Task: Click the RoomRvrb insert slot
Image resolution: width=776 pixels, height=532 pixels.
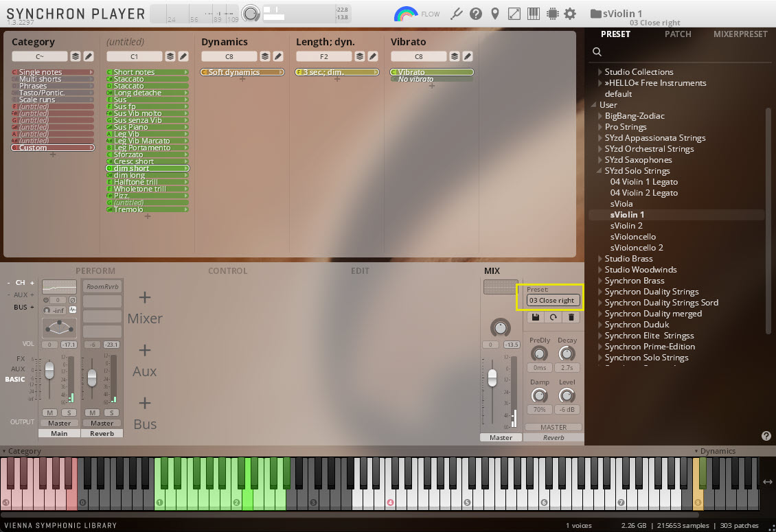Action: point(102,286)
